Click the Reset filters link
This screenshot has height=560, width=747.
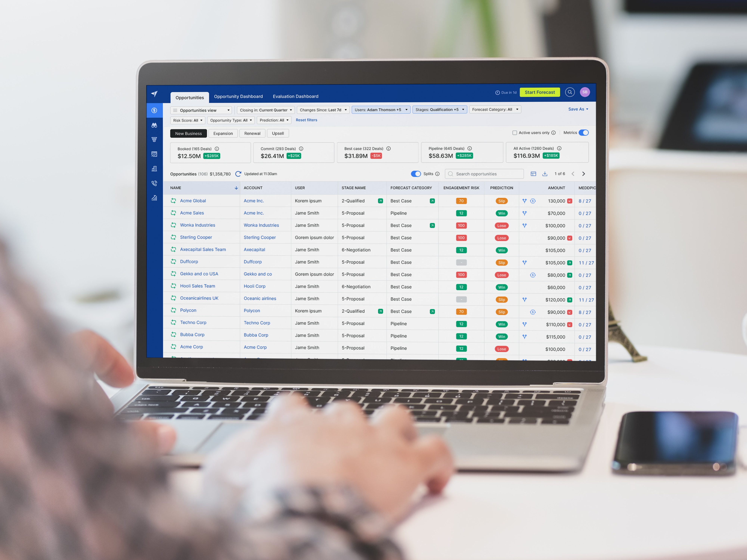307,120
